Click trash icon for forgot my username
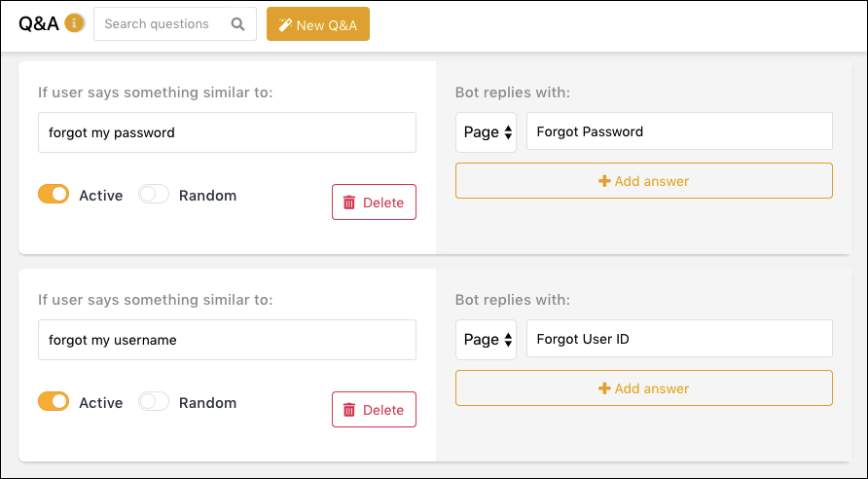 pyautogui.click(x=349, y=410)
